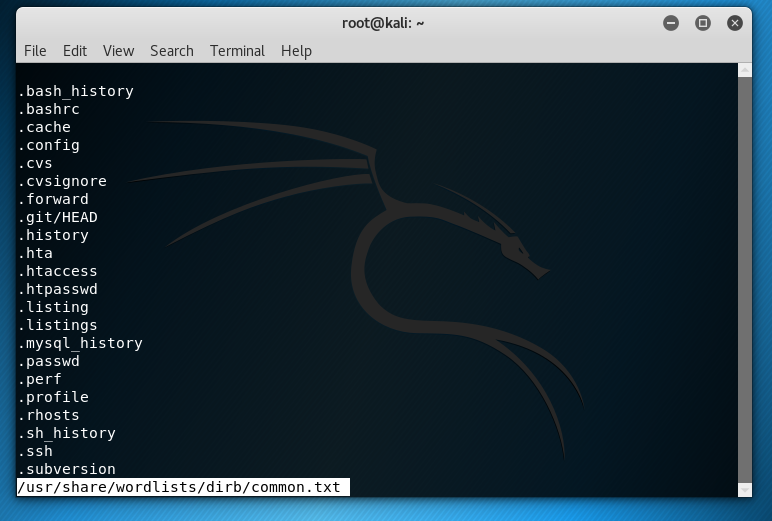
Task: Click the .passwd entry
Action: tap(49, 361)
